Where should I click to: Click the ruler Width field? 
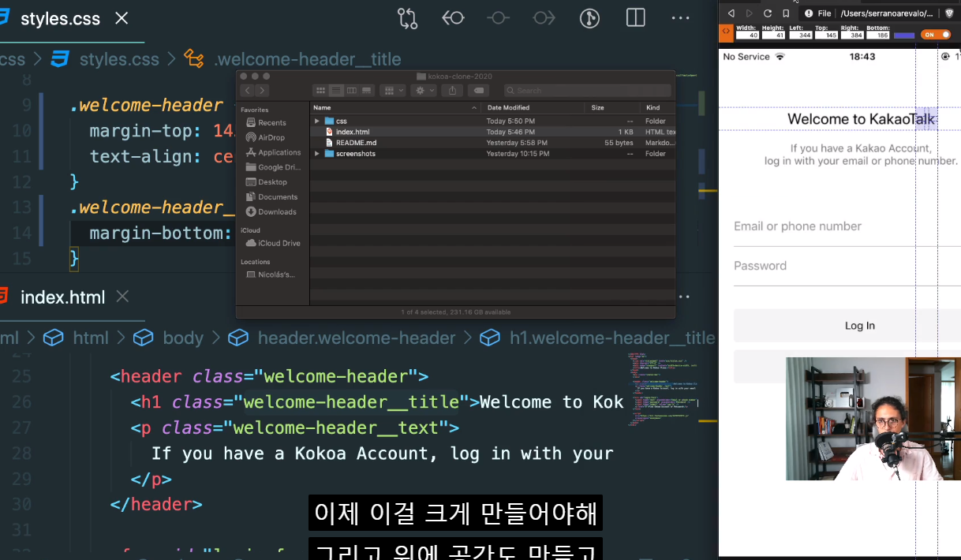click(x=747, y=35)
